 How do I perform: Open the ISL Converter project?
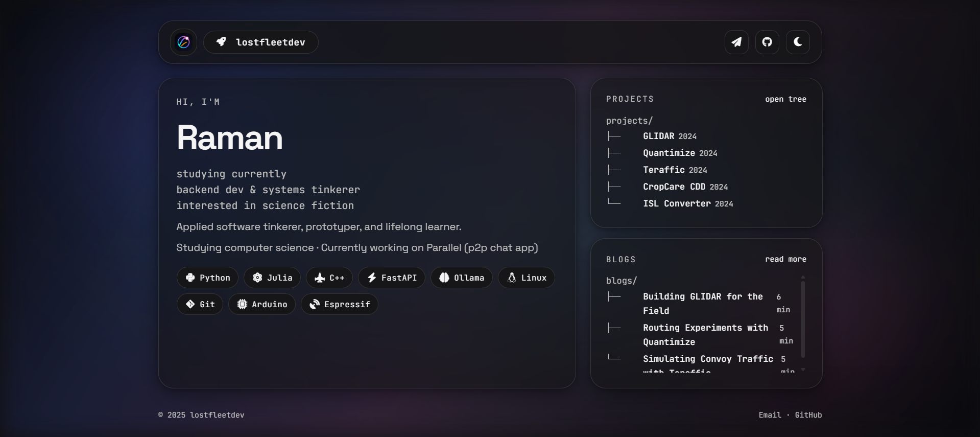point(687,203)
